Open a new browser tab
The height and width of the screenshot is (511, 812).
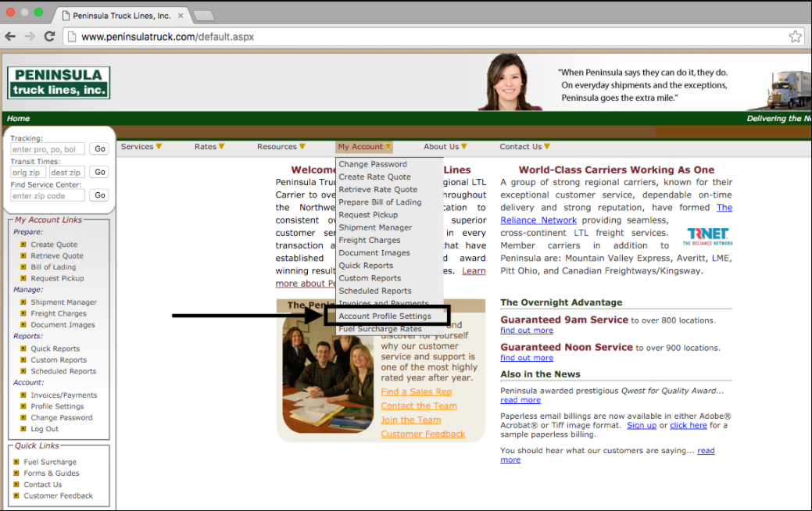pos(203,16)
